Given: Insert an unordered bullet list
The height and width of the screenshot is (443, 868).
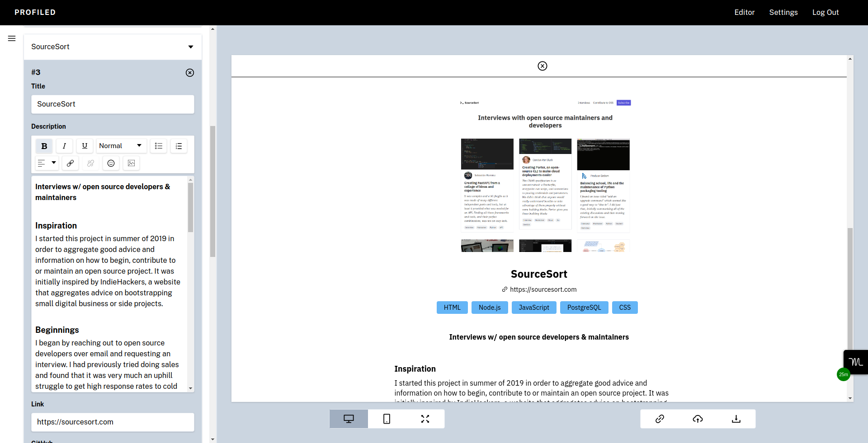Looking at the screenshot, I should point(159,146).
